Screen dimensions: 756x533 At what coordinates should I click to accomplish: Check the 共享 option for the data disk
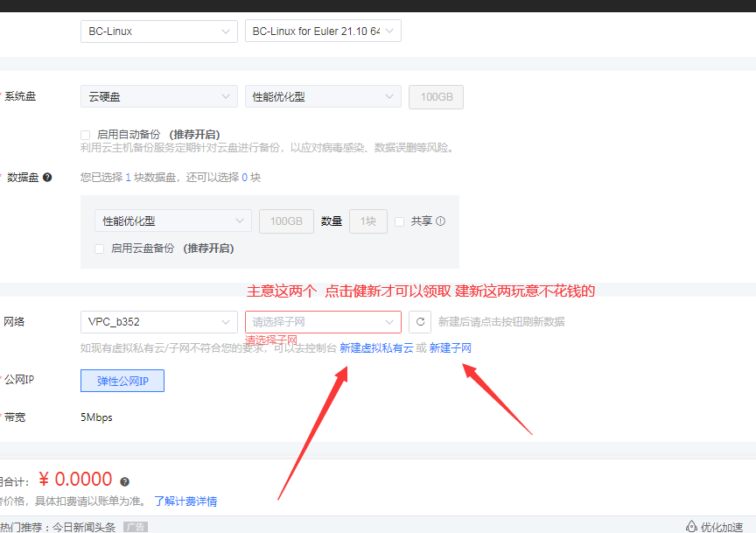(400, 221)
